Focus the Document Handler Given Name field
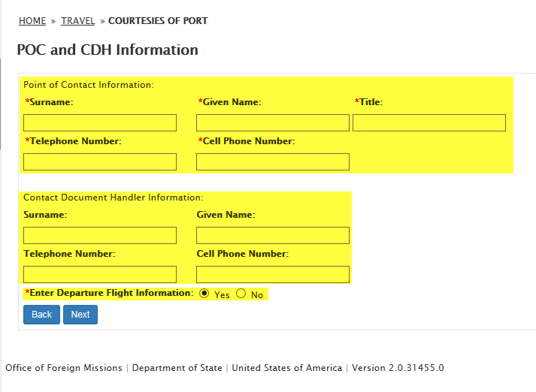This screenshot has width=536, height=392. pyautogui.click(x=273, y=236)
